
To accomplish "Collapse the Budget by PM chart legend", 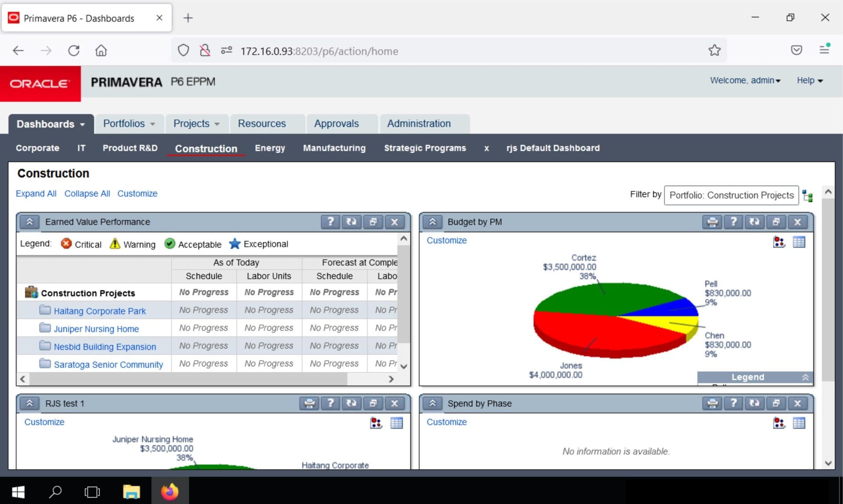I will (x=805, y=377).
